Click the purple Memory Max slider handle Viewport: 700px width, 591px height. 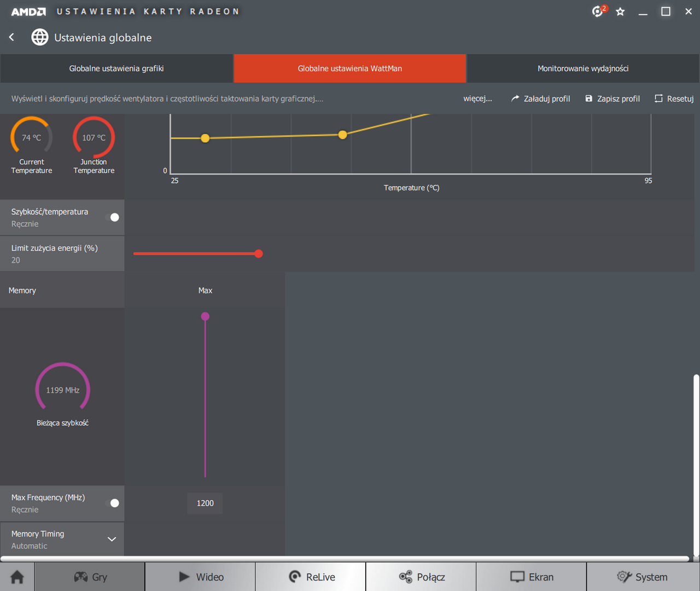coord(205,316)
